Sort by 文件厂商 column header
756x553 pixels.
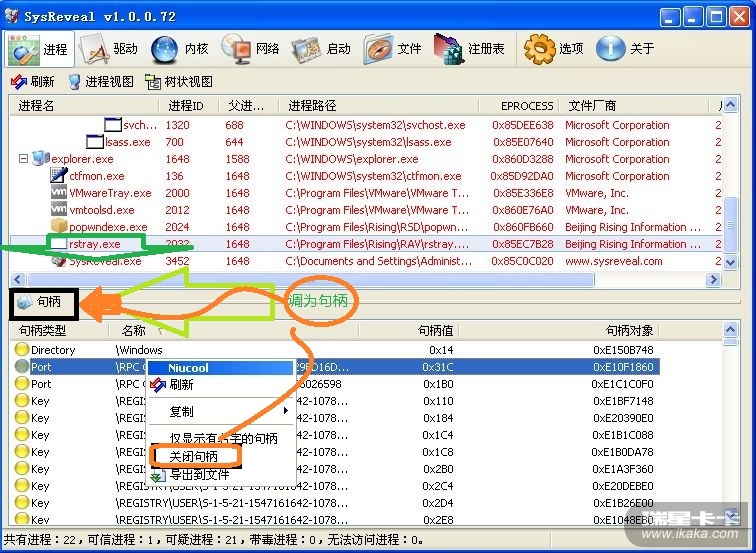(634, 106)
